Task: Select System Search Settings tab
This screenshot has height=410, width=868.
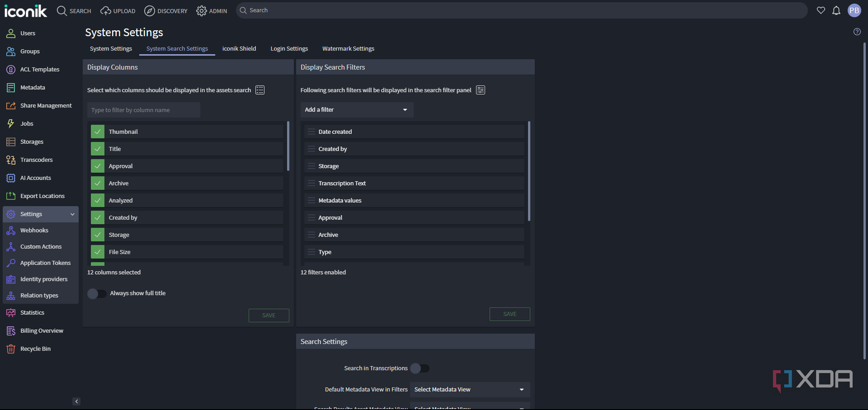Action: pos(177,49)
